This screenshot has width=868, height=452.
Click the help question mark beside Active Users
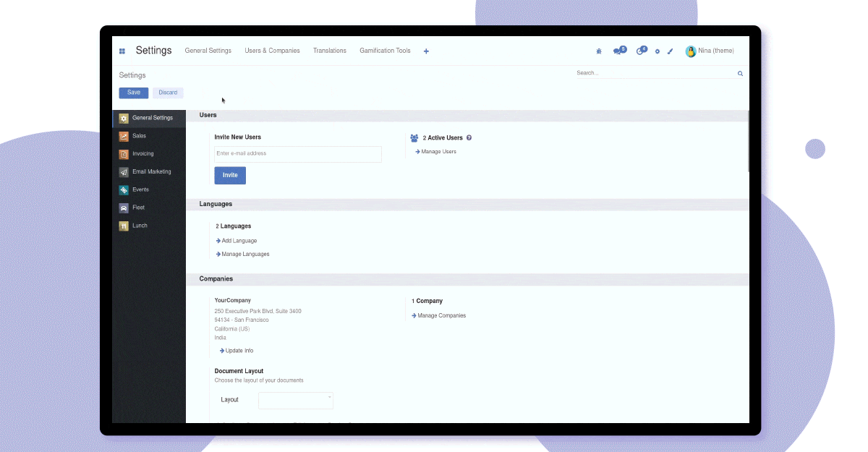coord(469,137)
